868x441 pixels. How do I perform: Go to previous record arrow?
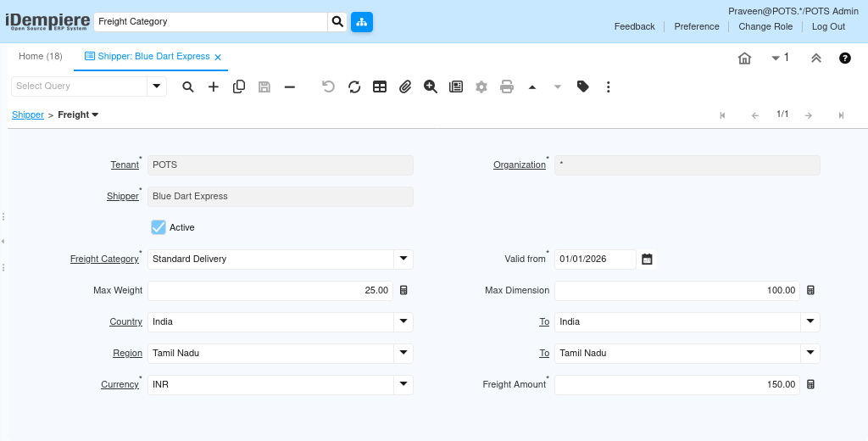click(x=755, y=115)
